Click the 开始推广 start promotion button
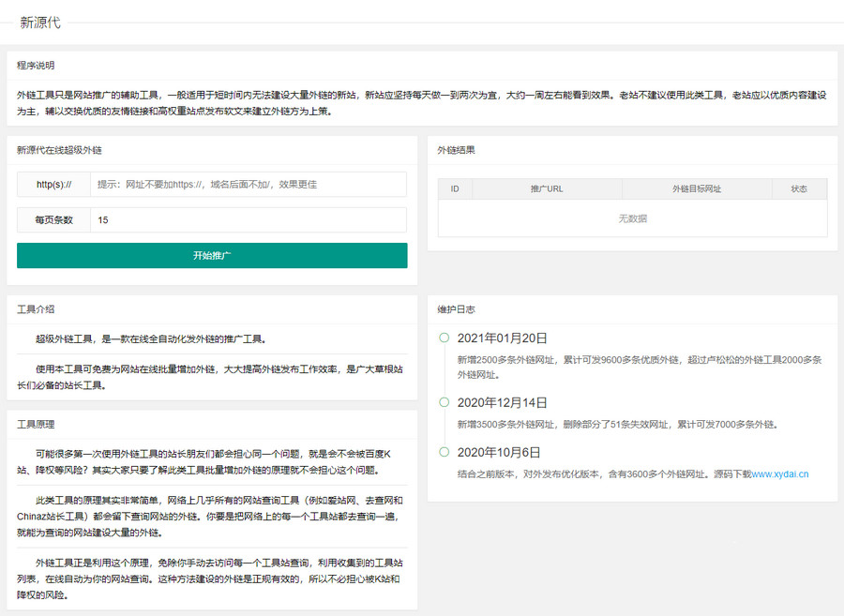844x616 pixels. coord(211,255)
